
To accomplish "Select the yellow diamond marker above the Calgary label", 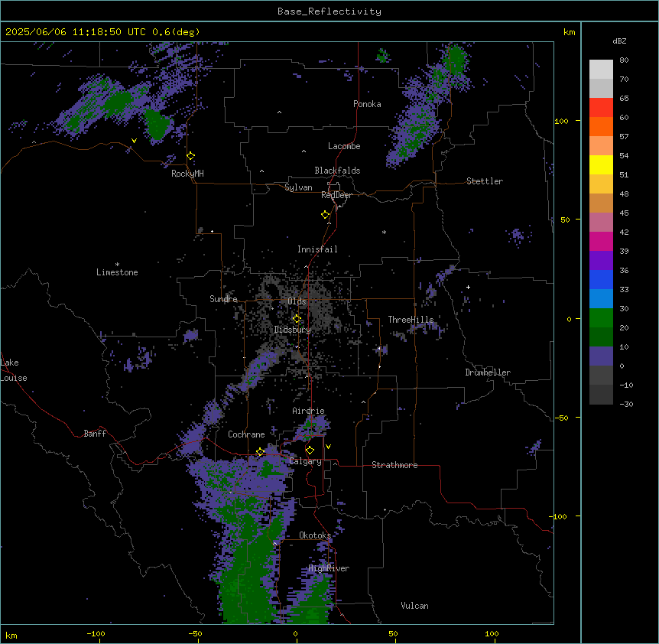I will pos(310,450).
